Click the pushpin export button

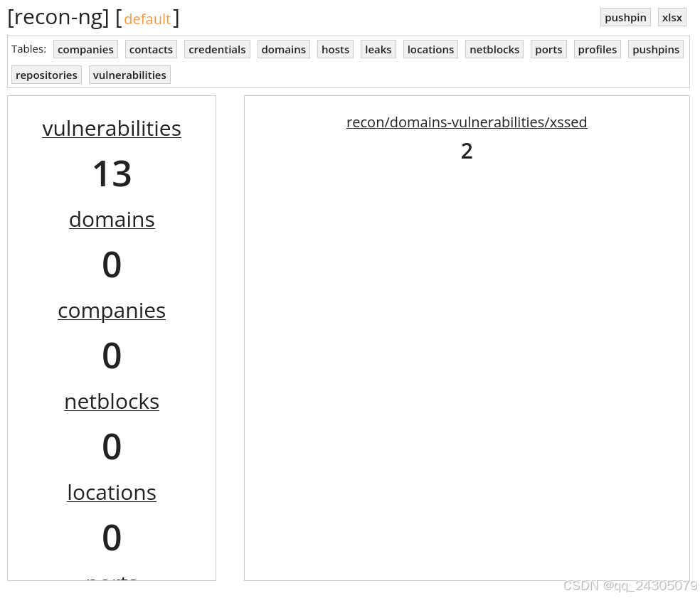(625, 17)
